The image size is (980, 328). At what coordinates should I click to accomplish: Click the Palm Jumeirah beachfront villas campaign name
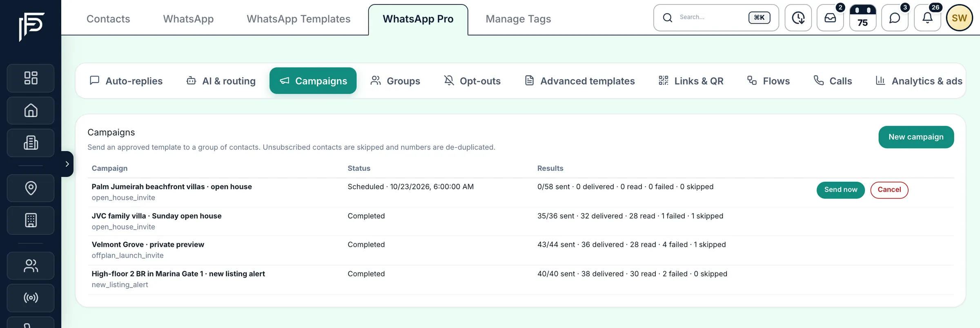click(x=171, y=187)
